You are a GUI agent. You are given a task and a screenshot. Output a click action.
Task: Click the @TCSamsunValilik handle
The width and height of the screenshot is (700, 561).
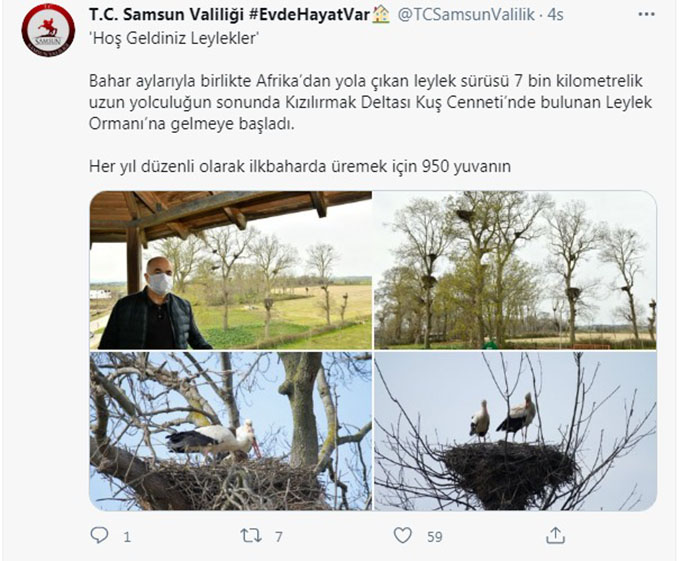pos(466,15)
